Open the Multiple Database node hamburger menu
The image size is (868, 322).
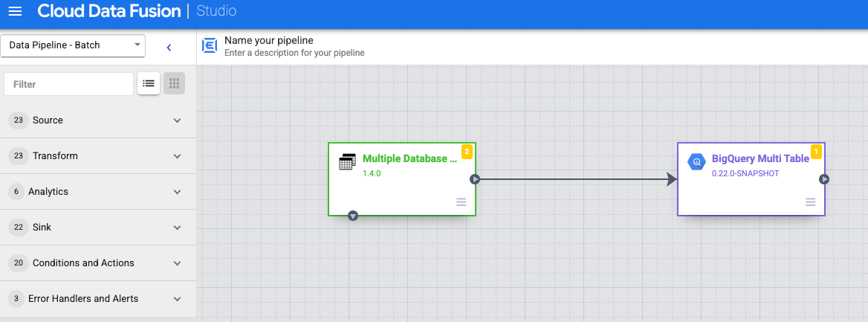(461, 202)
